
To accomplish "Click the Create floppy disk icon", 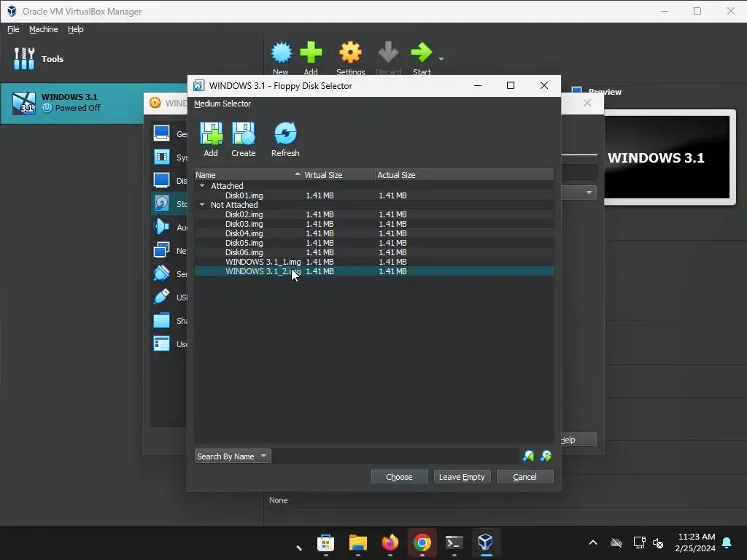I will click(x=244, y=134).
